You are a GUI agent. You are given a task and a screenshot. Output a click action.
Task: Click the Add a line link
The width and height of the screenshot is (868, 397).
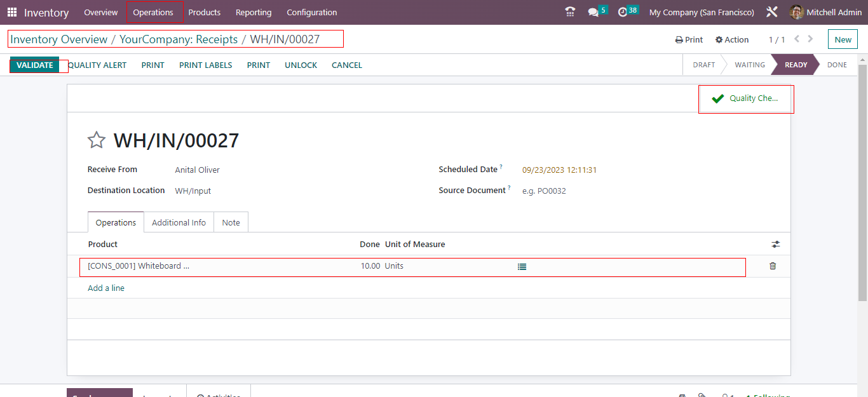click(106, 288)
